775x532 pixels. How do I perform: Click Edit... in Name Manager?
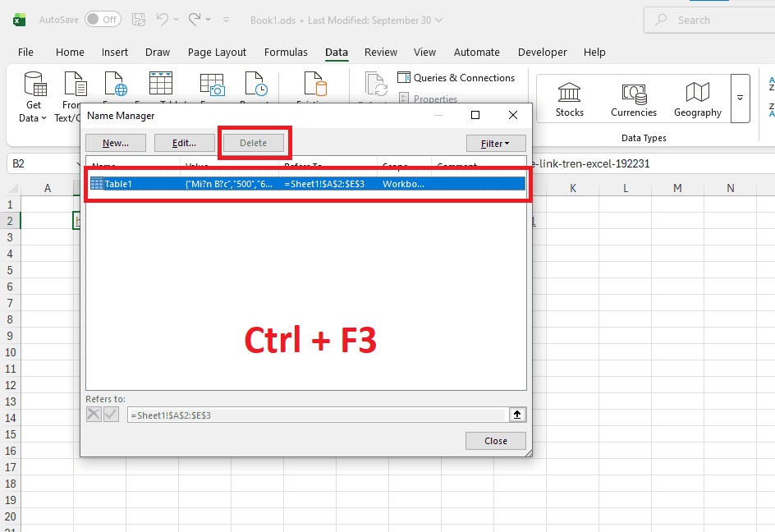click(x=185, y=143)
